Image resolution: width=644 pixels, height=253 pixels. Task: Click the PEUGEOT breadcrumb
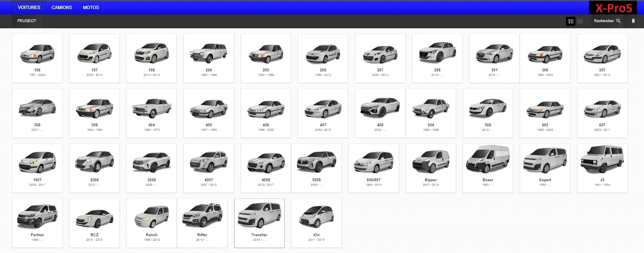(x=27, y=21)
